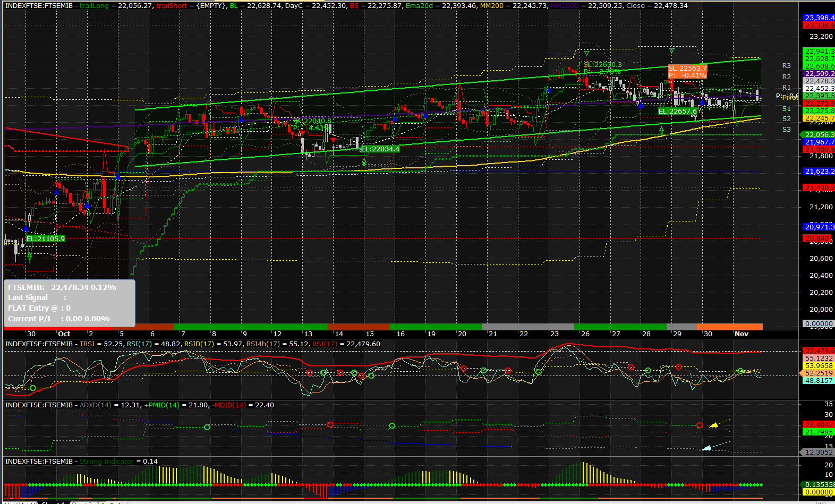
Task: Click date 26 on the time axis
Action: coord(585,334)
